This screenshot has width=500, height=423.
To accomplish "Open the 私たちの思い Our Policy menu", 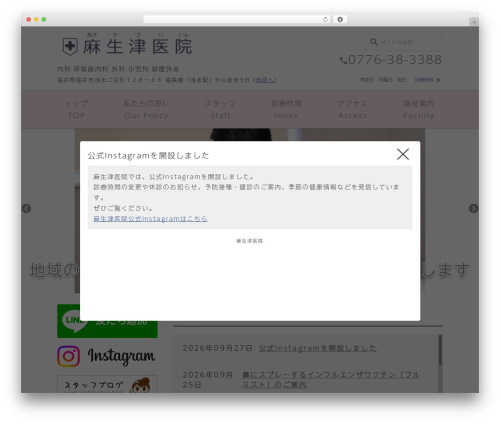I will pyautogui.click(x=146, y=109).
